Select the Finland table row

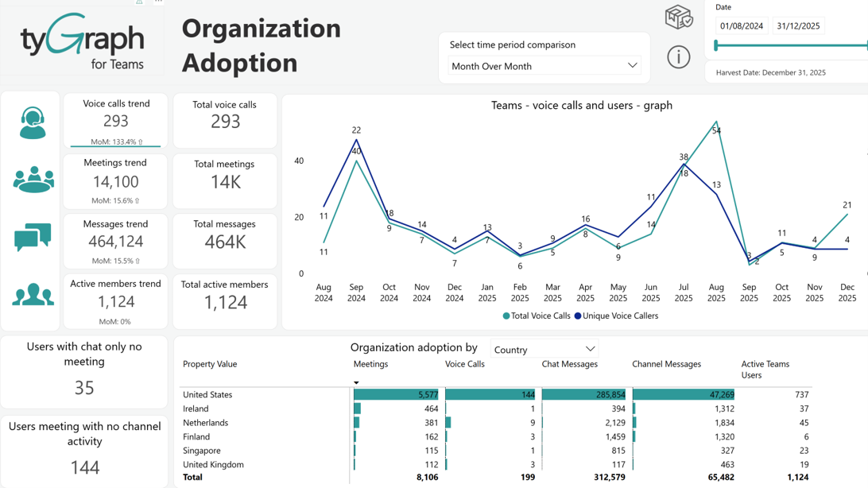pyautogui.click(x=495, y=436)
